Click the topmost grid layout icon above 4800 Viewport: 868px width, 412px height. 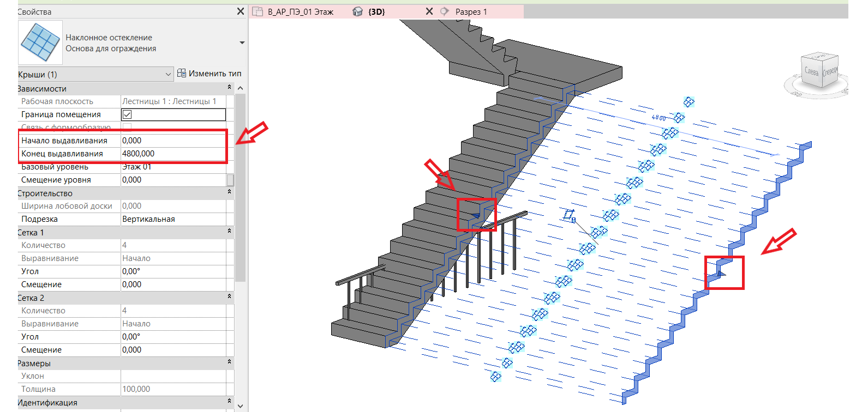(x=689, y=102)
